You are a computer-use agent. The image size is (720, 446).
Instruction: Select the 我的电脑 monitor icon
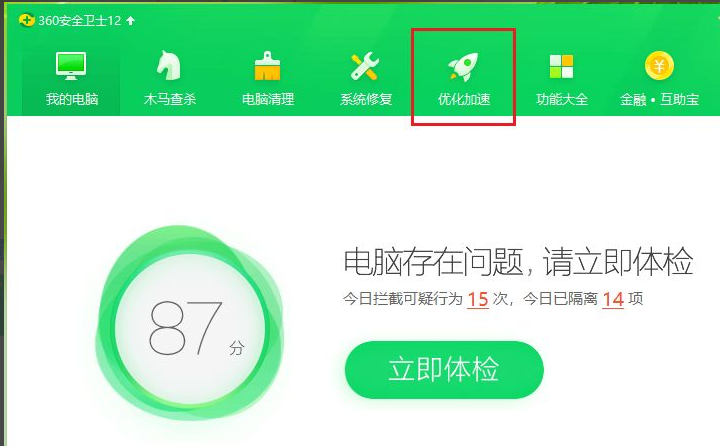(x=71, y=66)
